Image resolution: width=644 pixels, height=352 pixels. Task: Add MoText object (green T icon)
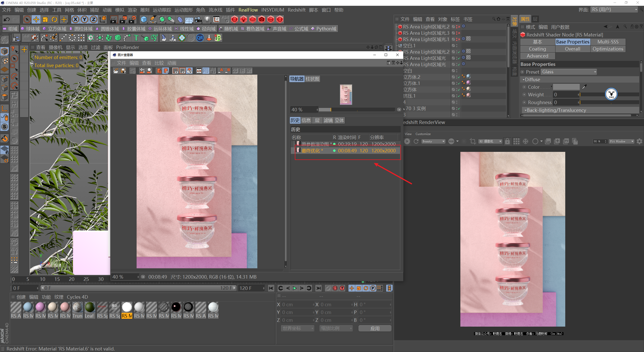[136, 38]
